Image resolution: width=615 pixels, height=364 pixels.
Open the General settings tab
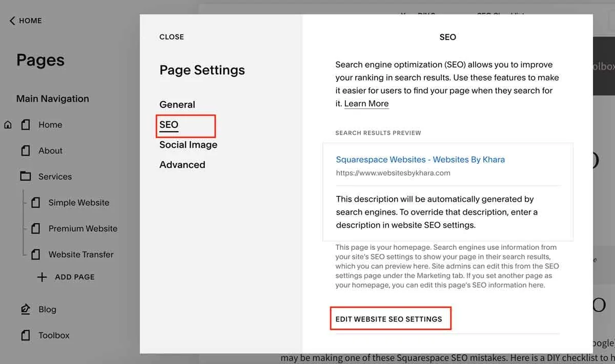coord(177,104)
